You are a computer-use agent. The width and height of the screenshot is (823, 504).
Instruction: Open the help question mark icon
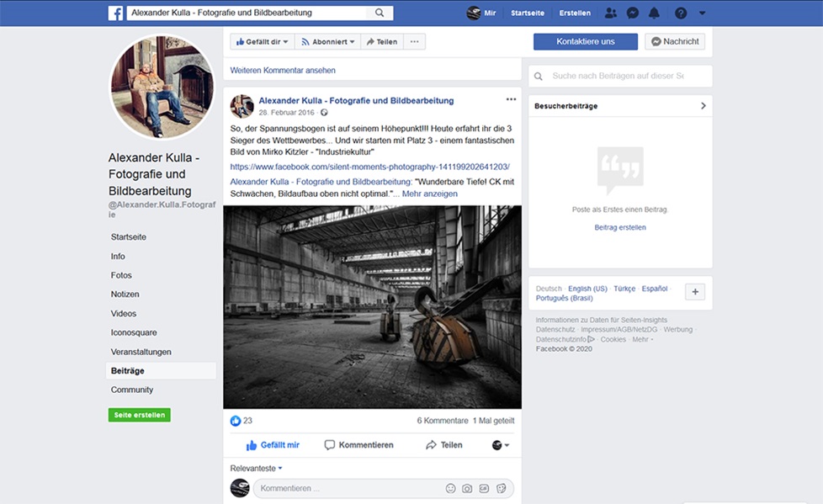[x=681, y=13]
